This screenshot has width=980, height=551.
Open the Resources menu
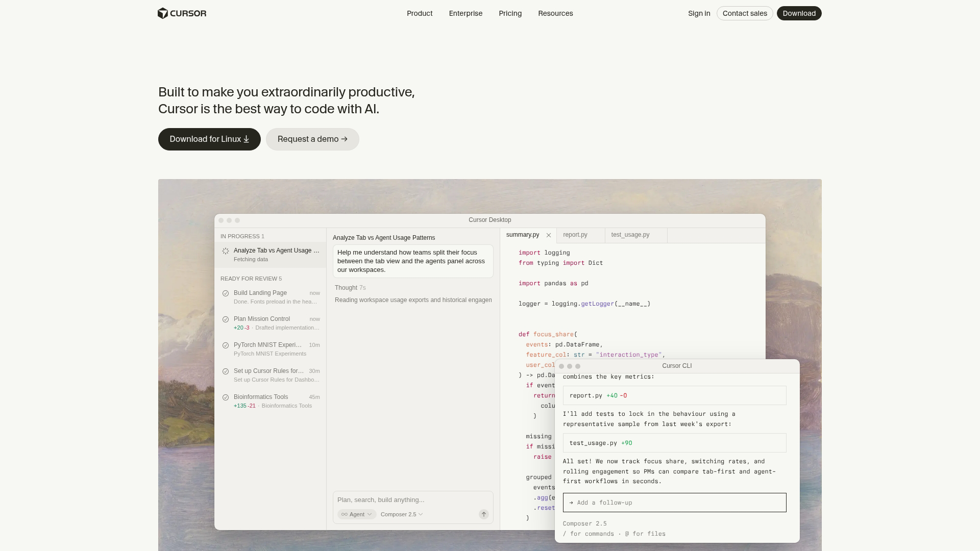pyautogui.click(x=555, y=13)
